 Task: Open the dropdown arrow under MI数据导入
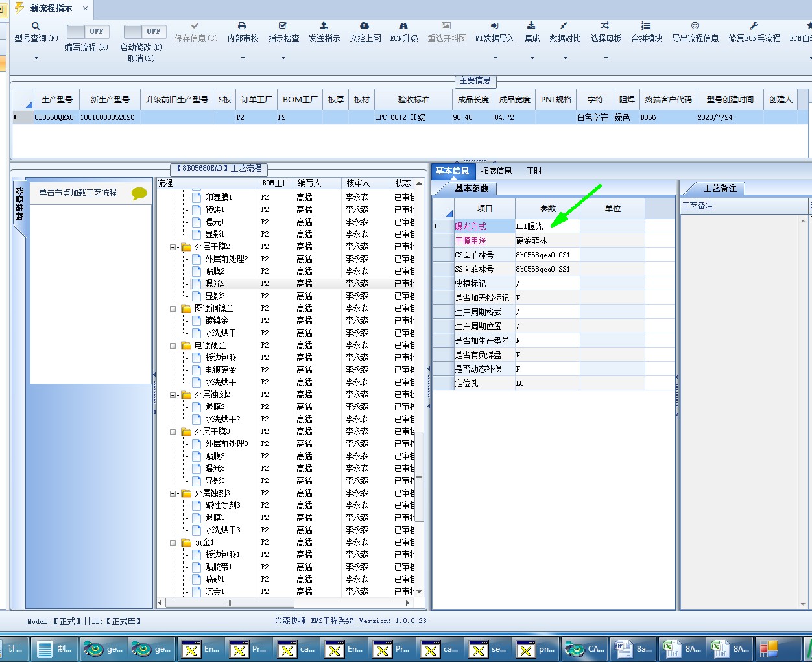(495, 58)
